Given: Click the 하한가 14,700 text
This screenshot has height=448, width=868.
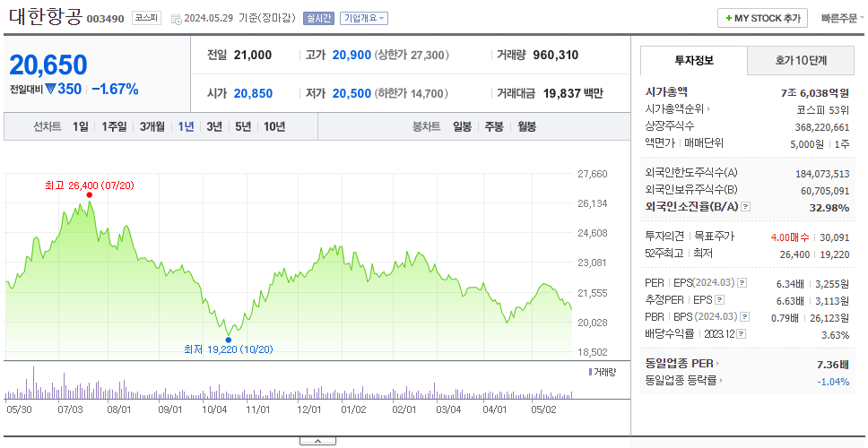Looking at the screenshot, I should point(412,93).
